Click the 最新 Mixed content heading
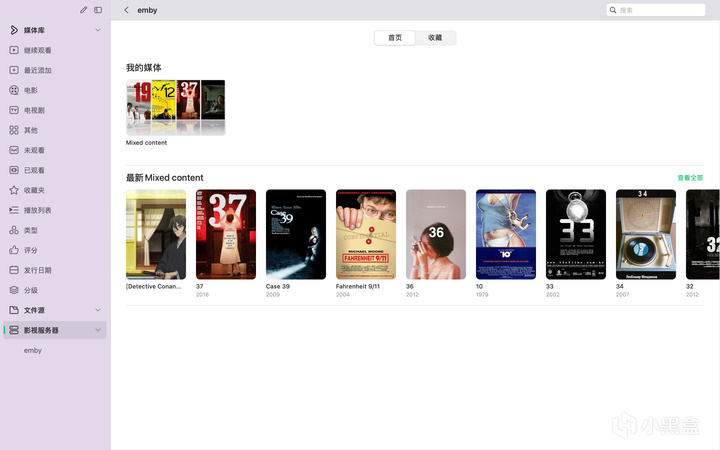The width and height of the screenshot is (720, 450). click(165, 178)
